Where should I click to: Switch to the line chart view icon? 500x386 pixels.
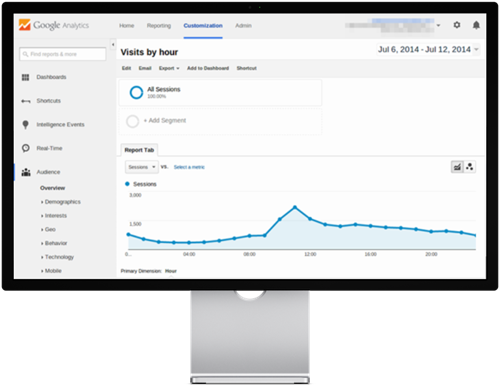[x=457, y=167]
